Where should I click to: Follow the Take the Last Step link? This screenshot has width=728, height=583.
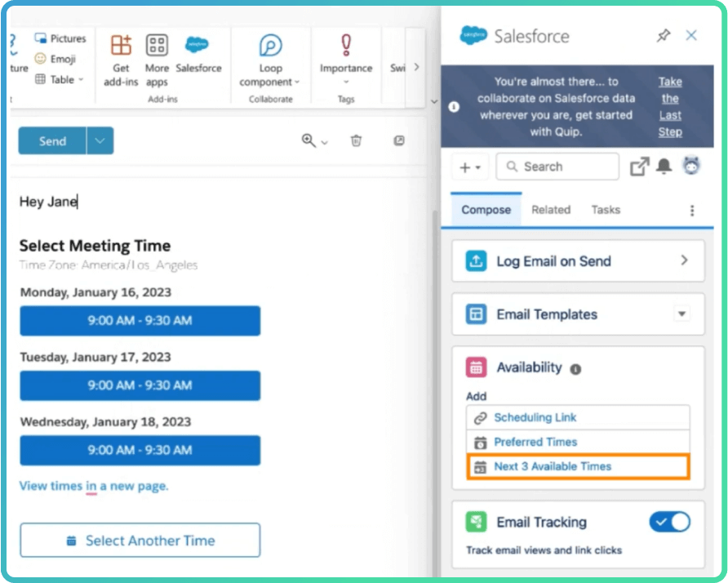click(x=670, y=107)
